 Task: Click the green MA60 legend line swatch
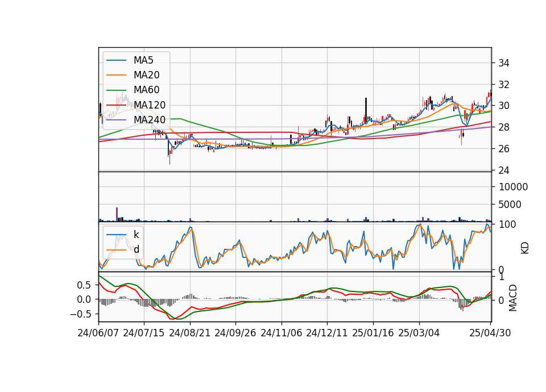click(116, 90)
